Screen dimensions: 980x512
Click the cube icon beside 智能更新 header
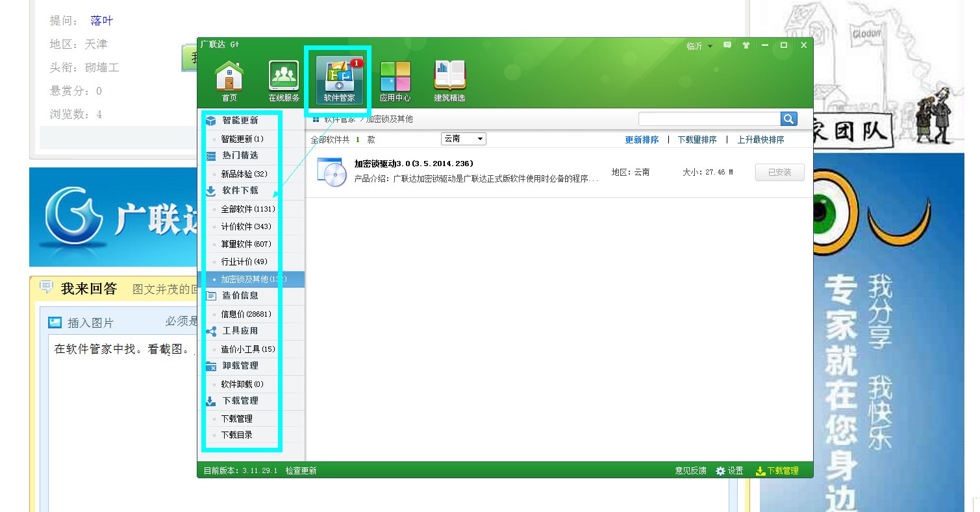pyautogui.click(x=211, y=121)
